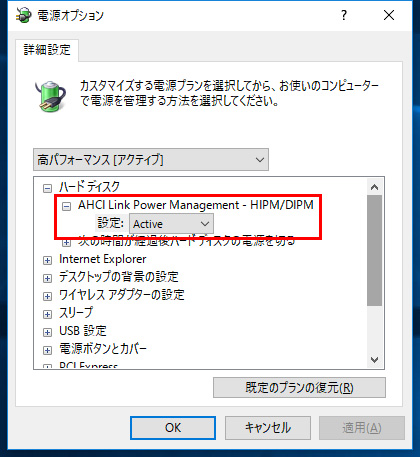This screenshot has width=420, height=457.
Task: Click the scroll up arrow in settings list
Action: [x=375, y=187]
